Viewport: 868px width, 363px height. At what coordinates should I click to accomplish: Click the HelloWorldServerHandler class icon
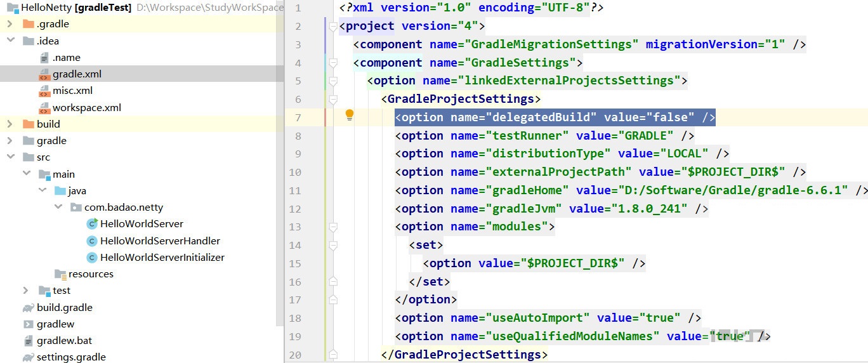[92, 241]
